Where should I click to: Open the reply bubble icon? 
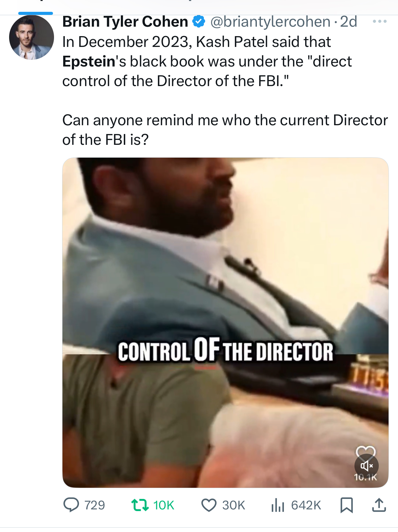71,505
